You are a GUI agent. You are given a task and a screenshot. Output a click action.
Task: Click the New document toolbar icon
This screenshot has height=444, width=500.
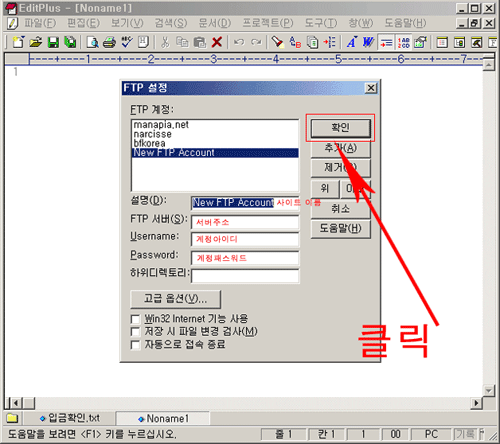click(18, 42)
